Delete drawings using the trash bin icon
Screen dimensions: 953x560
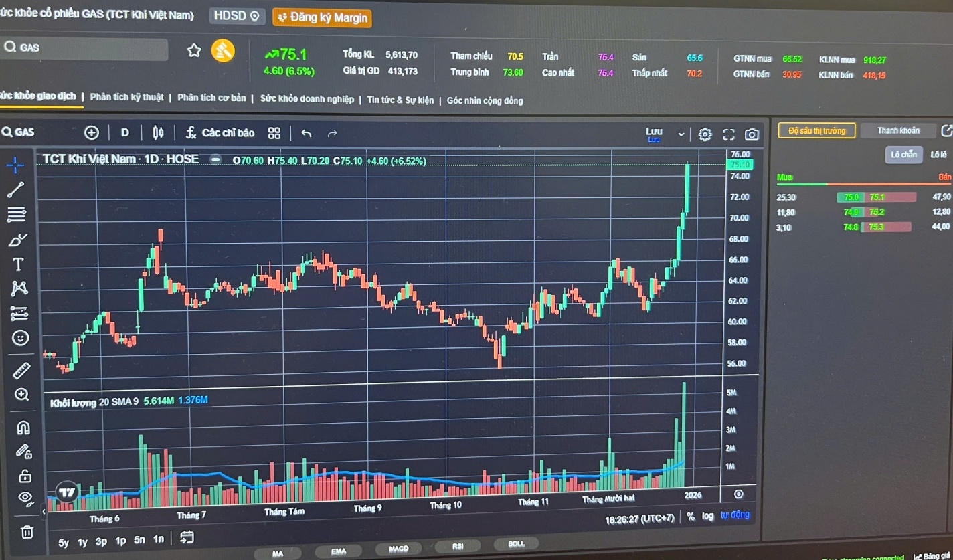[25, 532]
